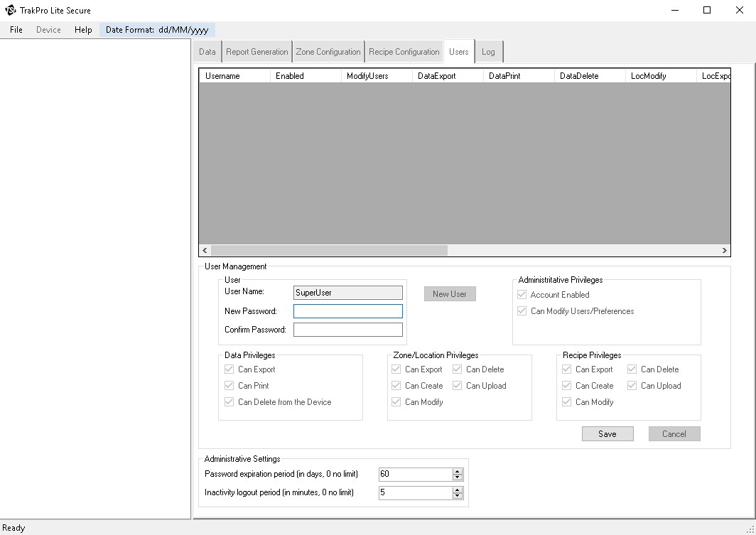This screenshot has width=756, height=535.
Task: Click the DataDelete column header
Action: click(x=590, y=76)
